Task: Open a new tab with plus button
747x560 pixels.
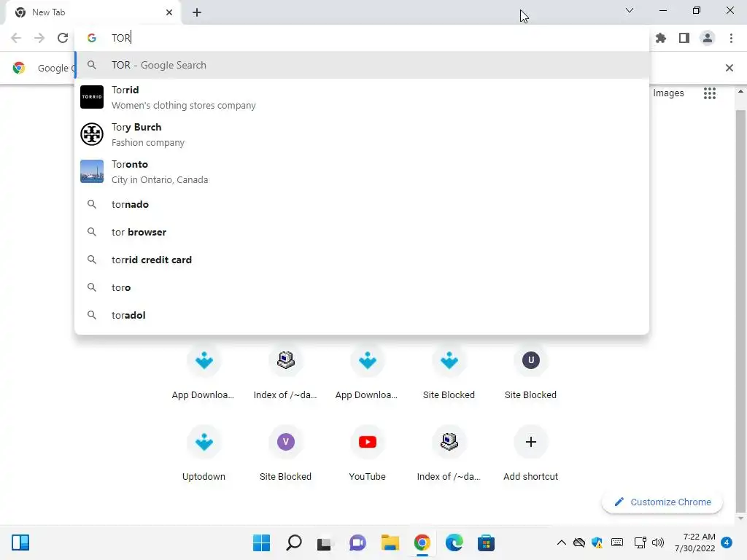Action: (197, 12)
